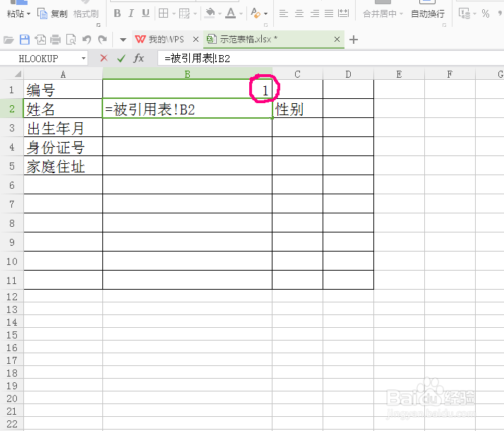Click the Format Painter (格式刷) button
504x431 pixels.
pos(86,14)
